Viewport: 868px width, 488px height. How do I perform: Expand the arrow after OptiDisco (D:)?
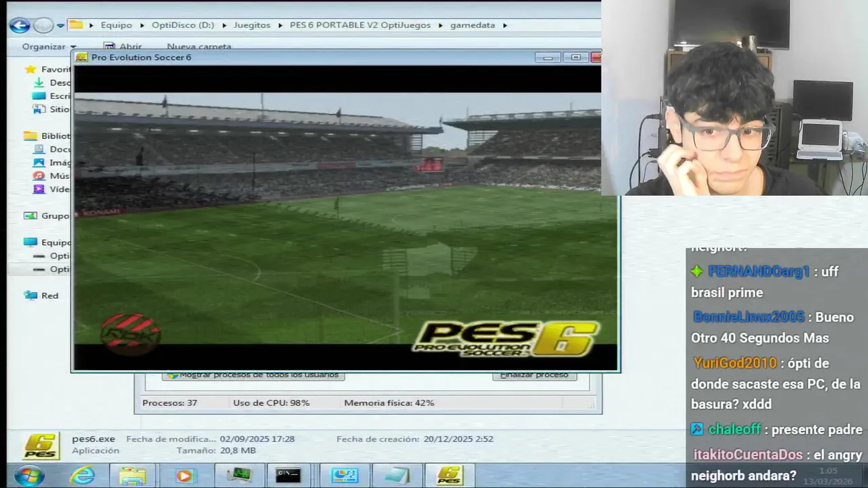coord(225,25)
